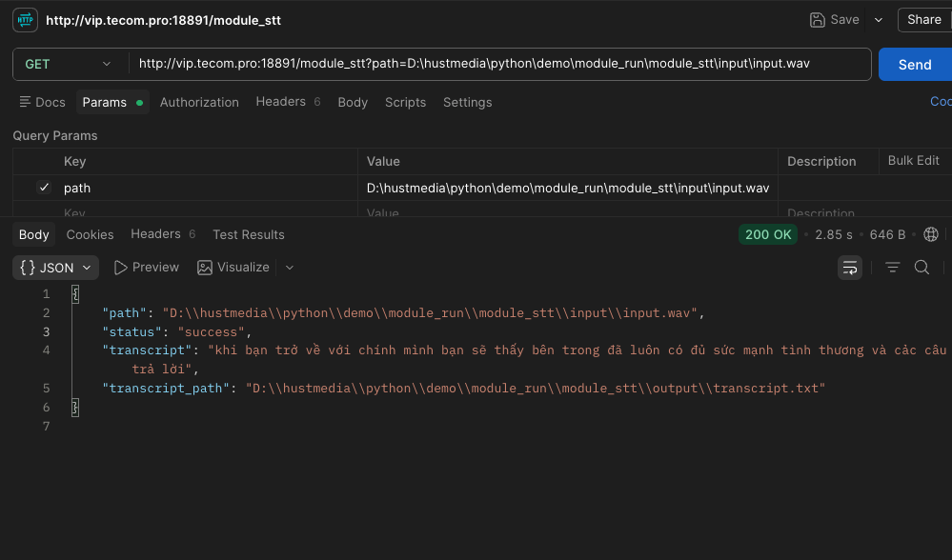Click the "success" status value
952x560 pixels.
211,331
